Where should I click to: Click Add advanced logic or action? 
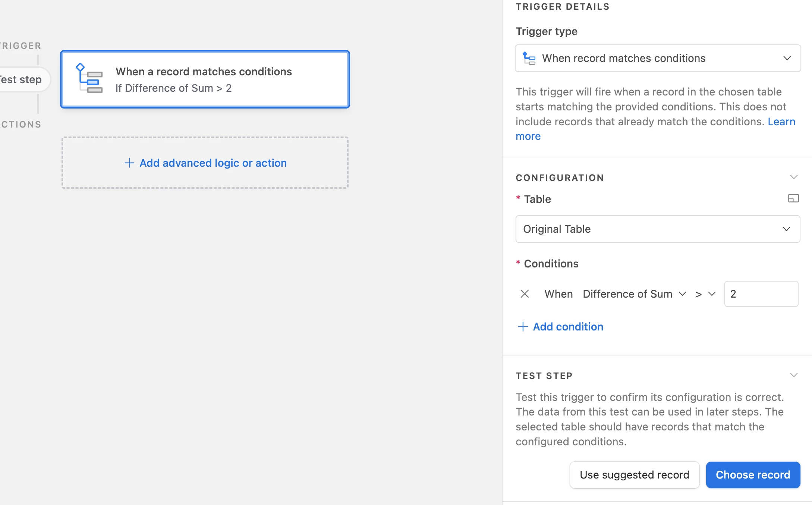(205, 163)
